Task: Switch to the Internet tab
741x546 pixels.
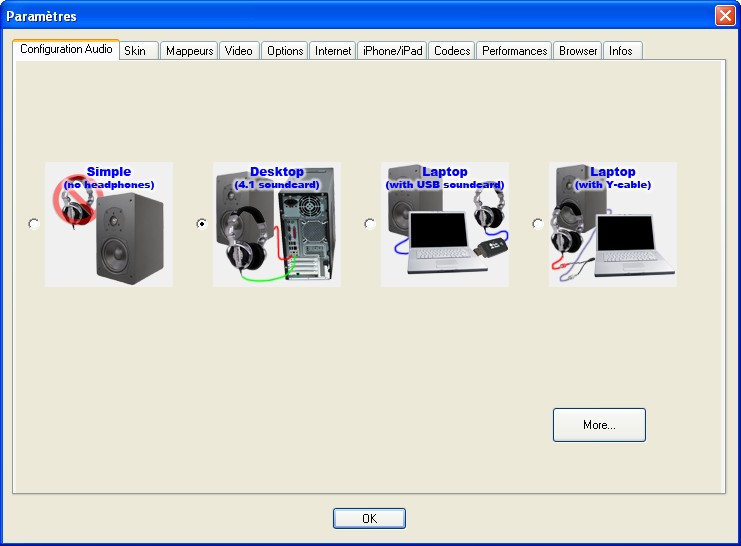Action: [x=333, y=51]
